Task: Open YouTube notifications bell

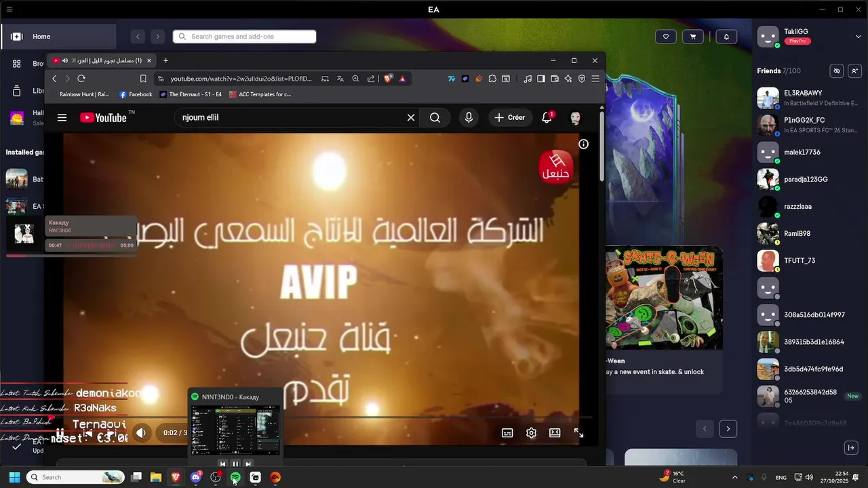Action: coord(547,117)
